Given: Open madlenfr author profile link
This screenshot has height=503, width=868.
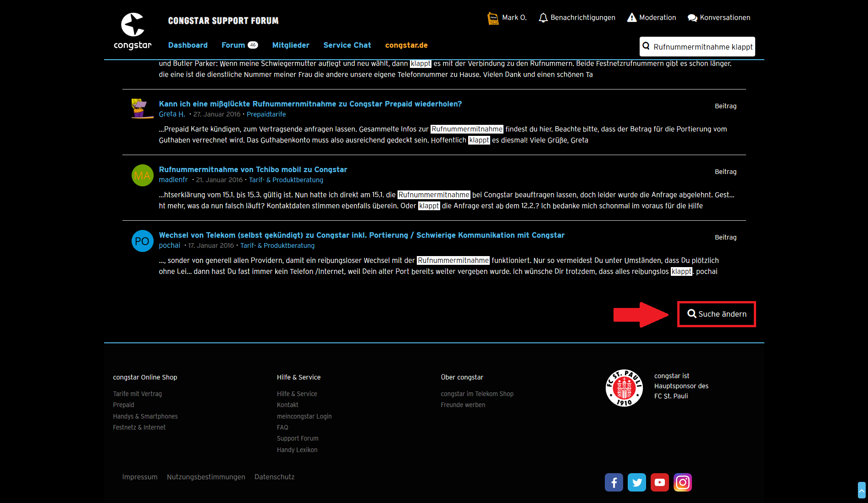Looking at the screenshot, I should 173,180.
